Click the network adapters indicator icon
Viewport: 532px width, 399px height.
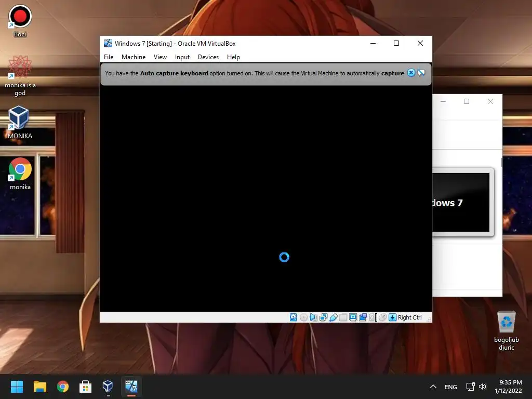pyautogui.click(x=323, y=317)
